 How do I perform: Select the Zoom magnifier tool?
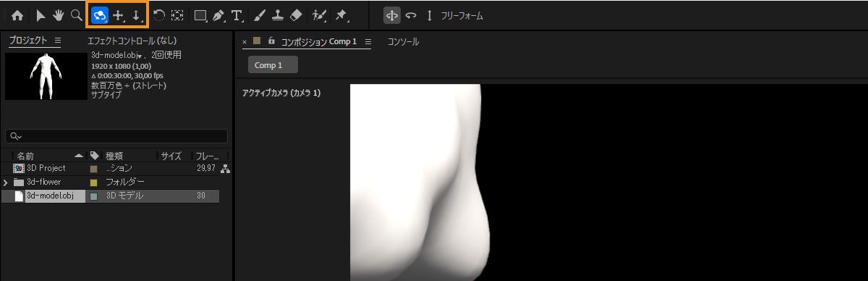tap(77, 15)
